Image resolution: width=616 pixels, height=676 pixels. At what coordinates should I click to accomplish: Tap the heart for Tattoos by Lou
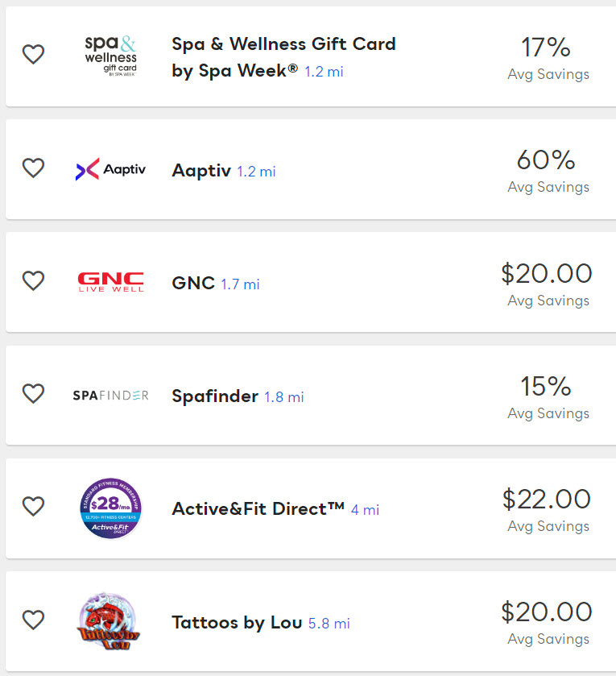coord(33,620)
